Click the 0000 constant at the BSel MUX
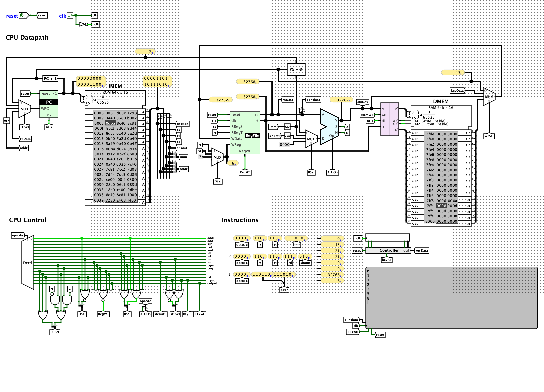 (284, 145)
